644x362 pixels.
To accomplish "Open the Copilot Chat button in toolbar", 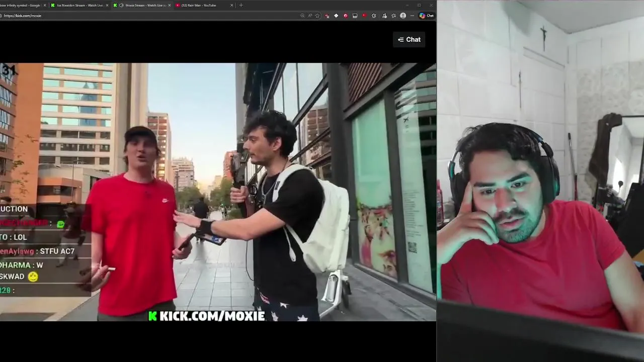I will [426, 16].
